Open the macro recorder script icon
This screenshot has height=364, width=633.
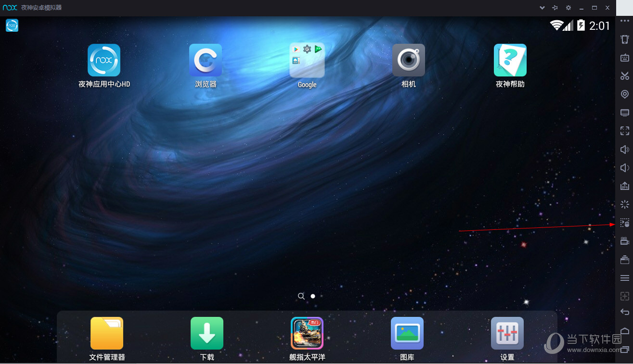point(624,223)
